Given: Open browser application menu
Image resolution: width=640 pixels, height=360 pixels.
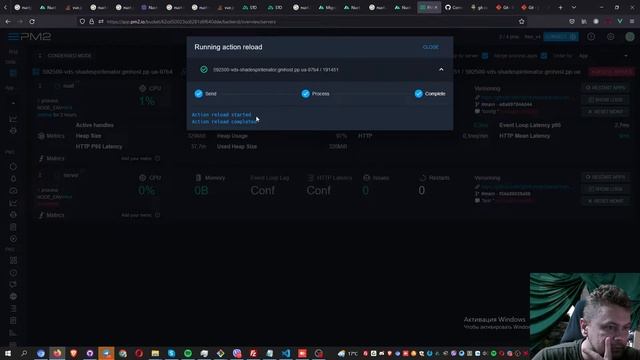Looking at the screenshot, I should click(x=632, y=21).
